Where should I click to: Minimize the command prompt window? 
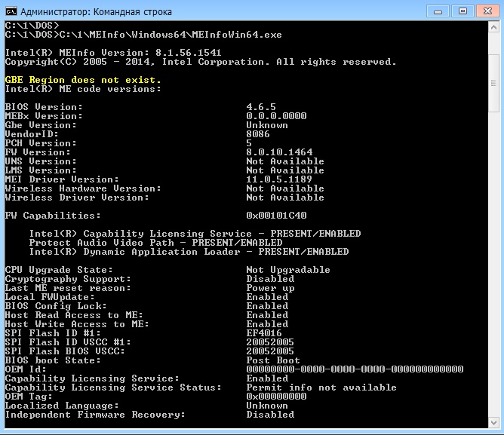tap(438, 11)
